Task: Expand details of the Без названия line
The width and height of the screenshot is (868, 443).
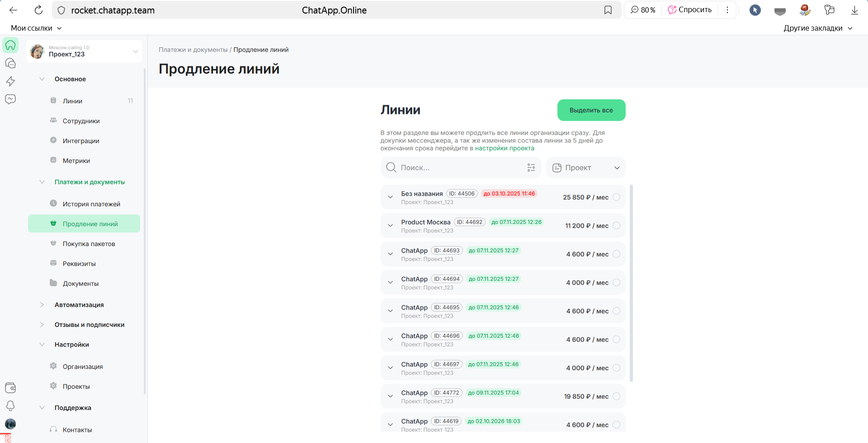Action: click(391, 197)
